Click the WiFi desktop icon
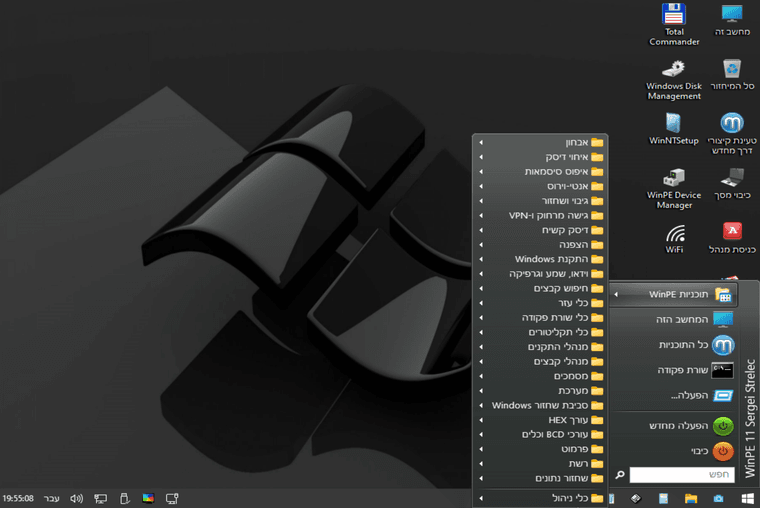The height and width of the screenshot is (508, 760). (x=674, y=239)
